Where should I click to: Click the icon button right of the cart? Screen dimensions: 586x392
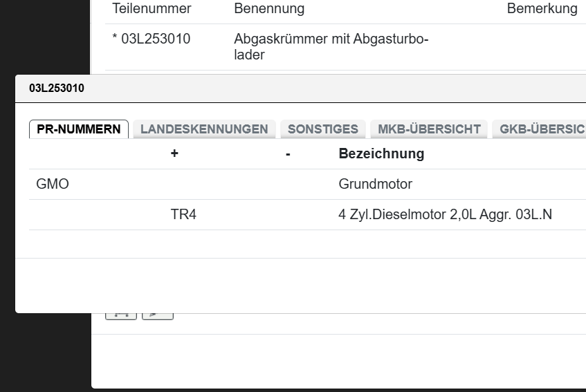[x=157, y=317]
